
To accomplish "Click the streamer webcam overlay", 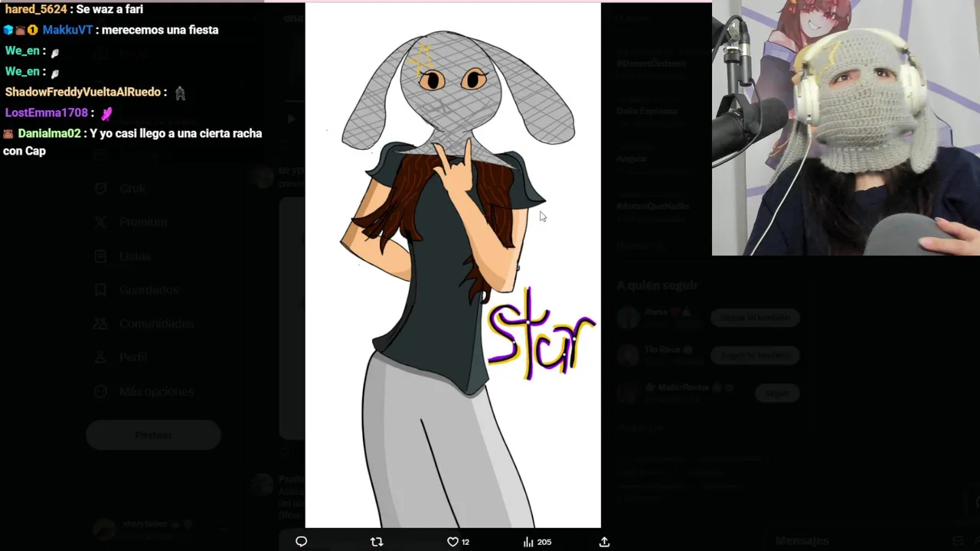I will point(846,128).
